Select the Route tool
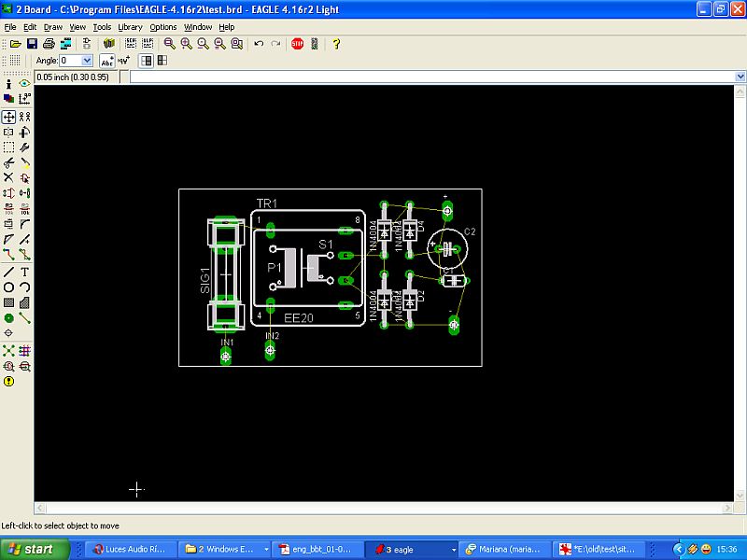747x560 pixels. click(8, 254)
